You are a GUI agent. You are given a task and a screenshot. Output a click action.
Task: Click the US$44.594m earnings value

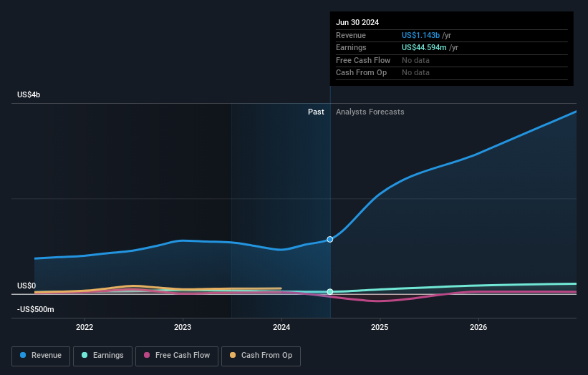point(424,47)
